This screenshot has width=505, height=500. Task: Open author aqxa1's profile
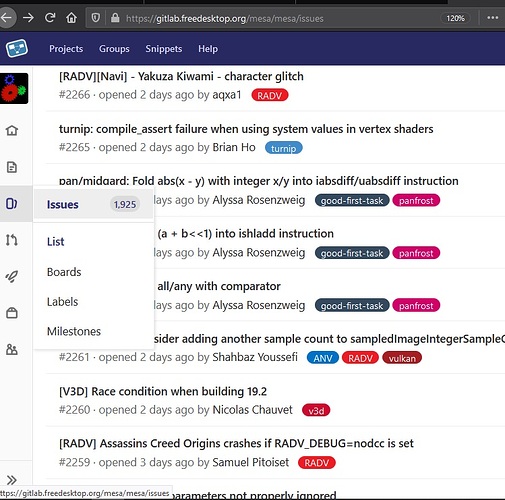pyautogui.click(x=227, y=95)
